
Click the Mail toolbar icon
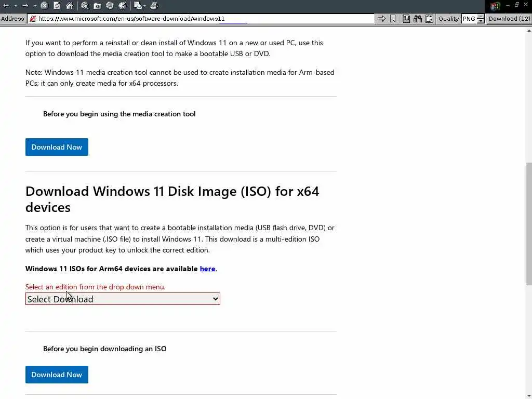pos(138,6)
